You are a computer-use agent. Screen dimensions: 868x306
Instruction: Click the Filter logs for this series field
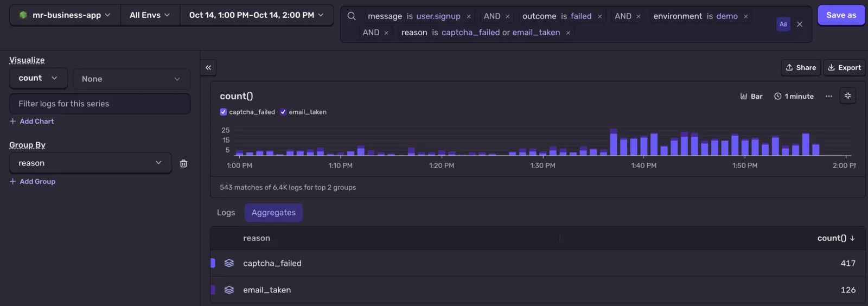100,104
